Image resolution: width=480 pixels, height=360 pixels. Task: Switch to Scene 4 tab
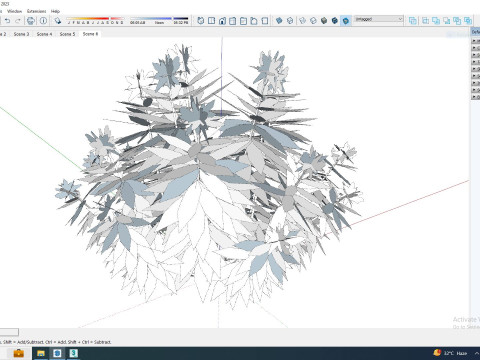point(44,34)
